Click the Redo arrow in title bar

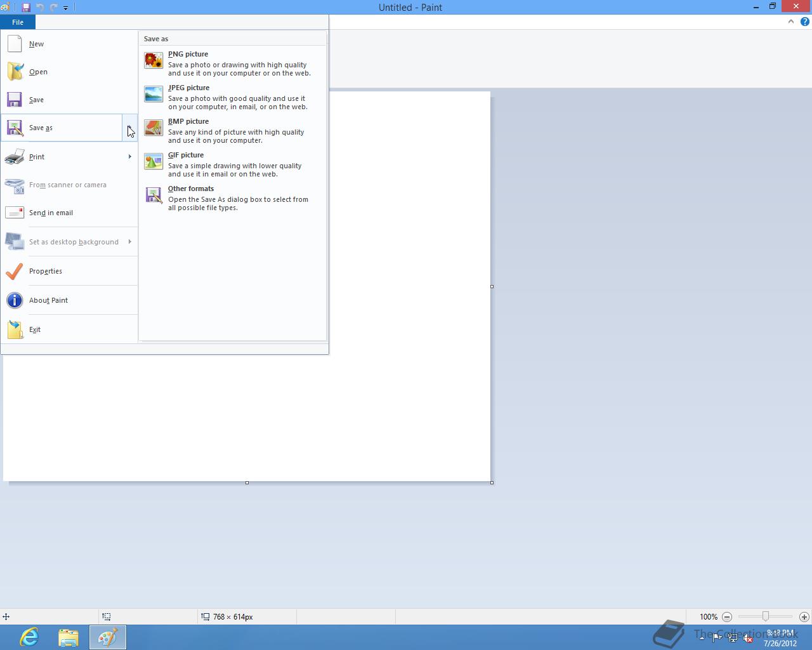click(54, 8)
